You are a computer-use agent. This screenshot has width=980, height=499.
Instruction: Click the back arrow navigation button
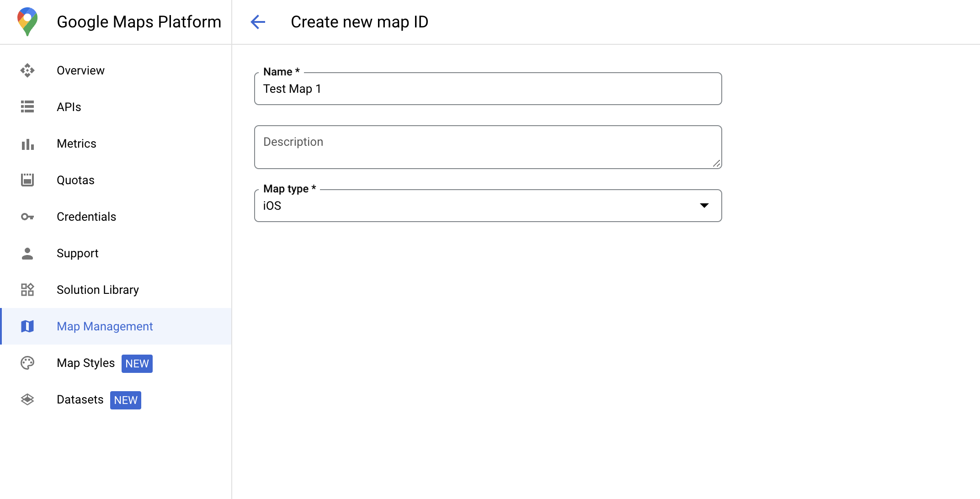(258, 21)
